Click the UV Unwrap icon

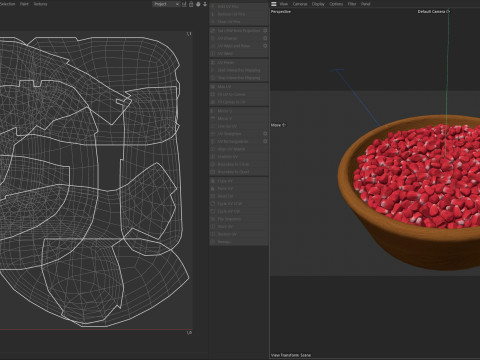pos(213,38)
